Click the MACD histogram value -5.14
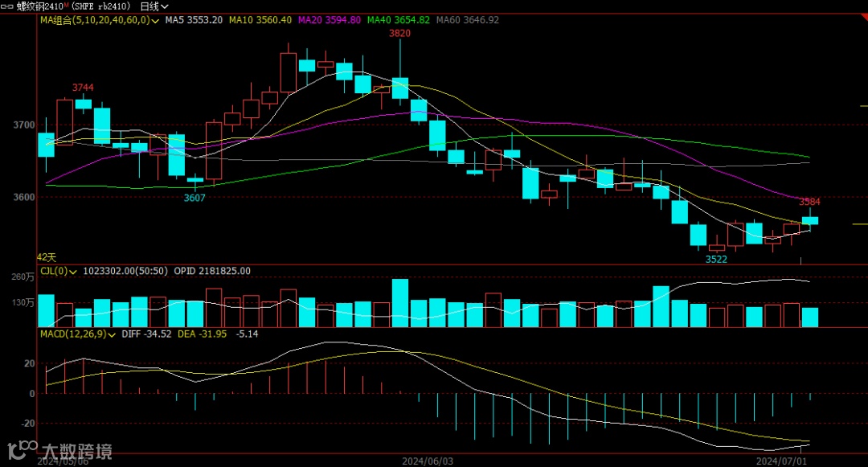Image resolution: width=868 pixels, height=467 pixels. click(x=247, y=334)
